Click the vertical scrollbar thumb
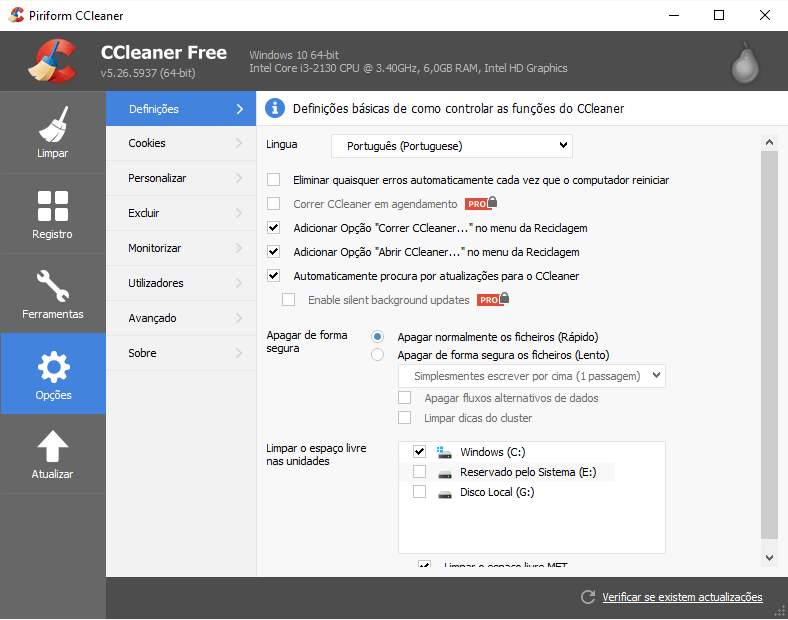Screen dimensions: 788x620 tap(769, 345)
